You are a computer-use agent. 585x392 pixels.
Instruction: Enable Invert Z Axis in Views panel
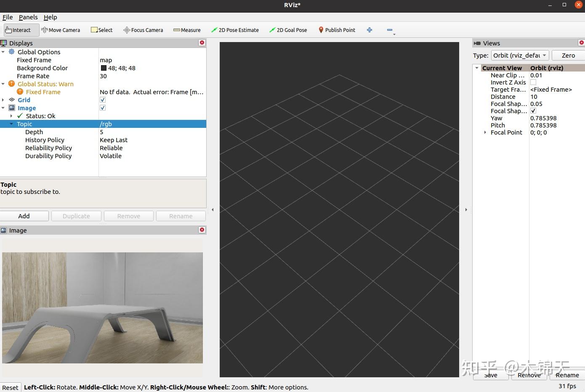(533, 82)
